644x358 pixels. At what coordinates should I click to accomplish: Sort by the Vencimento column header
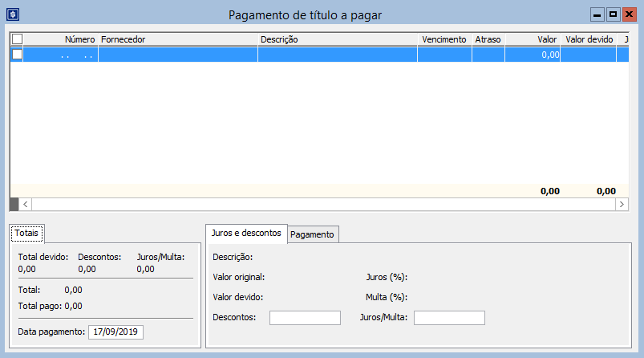click(x=444, y=39)
